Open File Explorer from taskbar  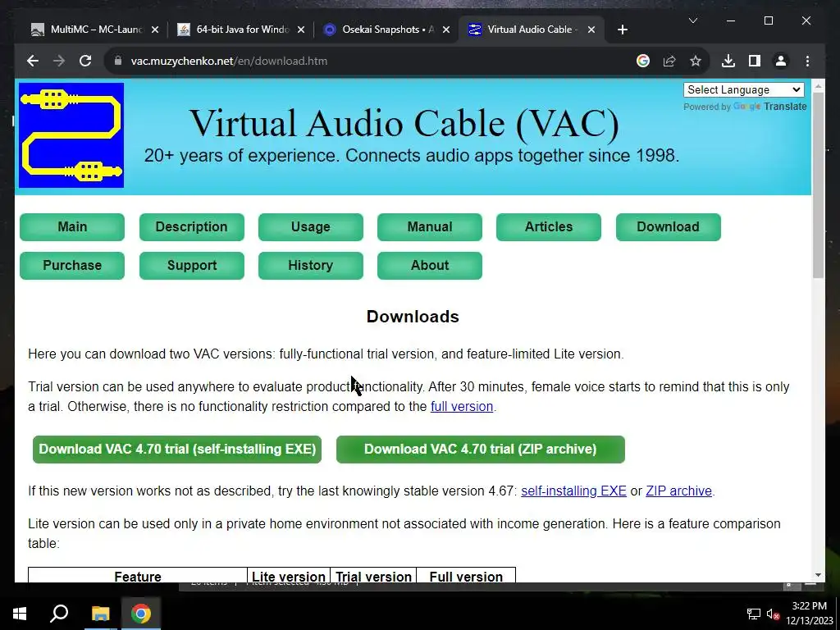tap(100, 614)
